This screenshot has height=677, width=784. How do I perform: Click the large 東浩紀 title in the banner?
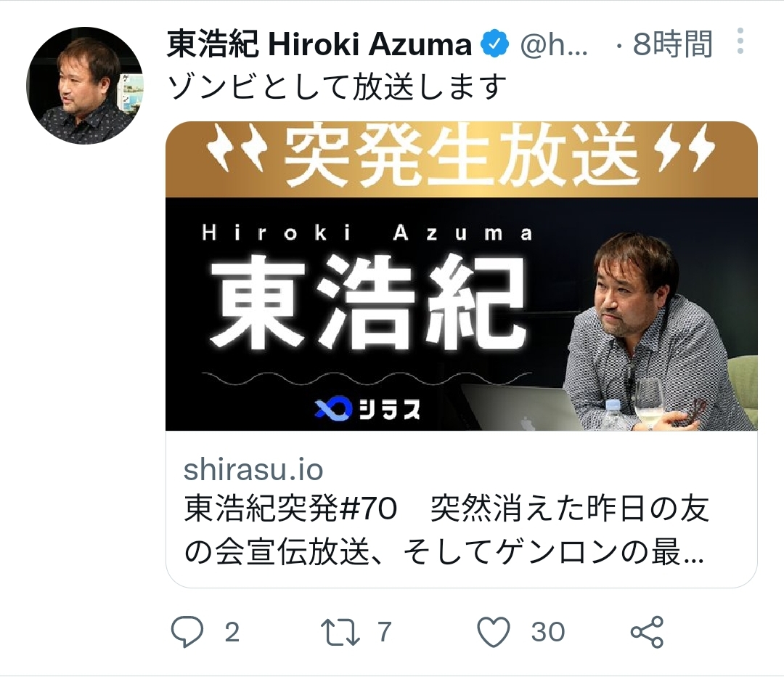pyautogui.click(x=367, y=301)
